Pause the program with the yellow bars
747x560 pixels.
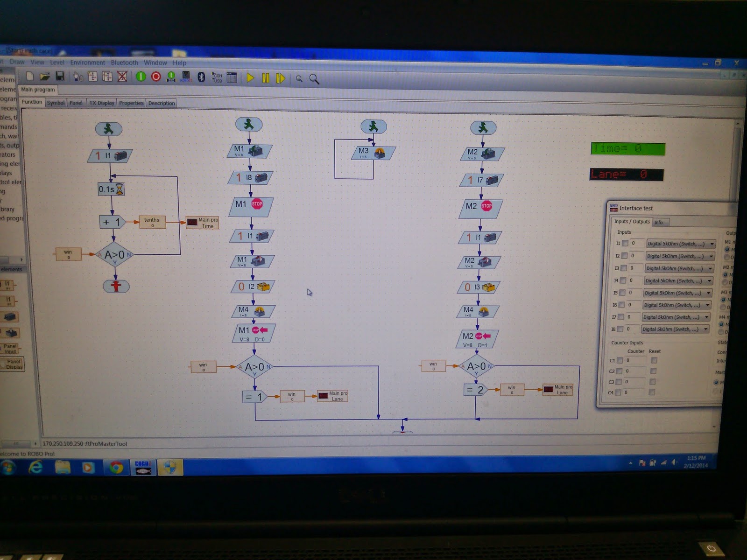click(266, 78)
